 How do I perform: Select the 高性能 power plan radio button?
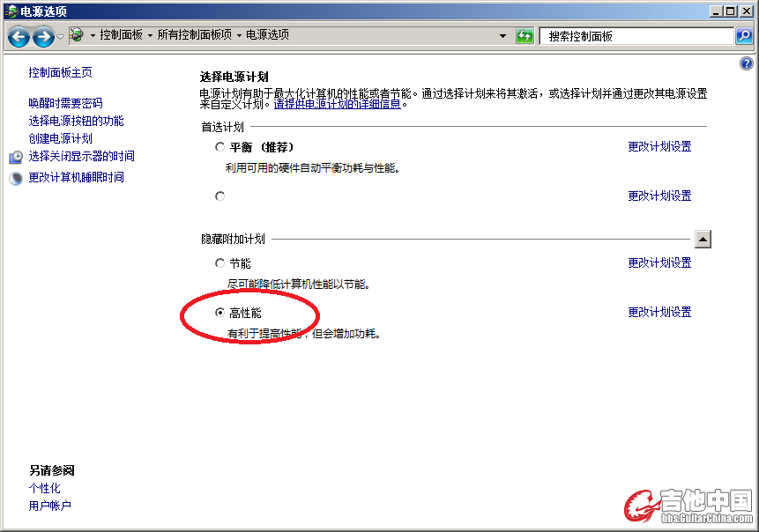[220, 313]
